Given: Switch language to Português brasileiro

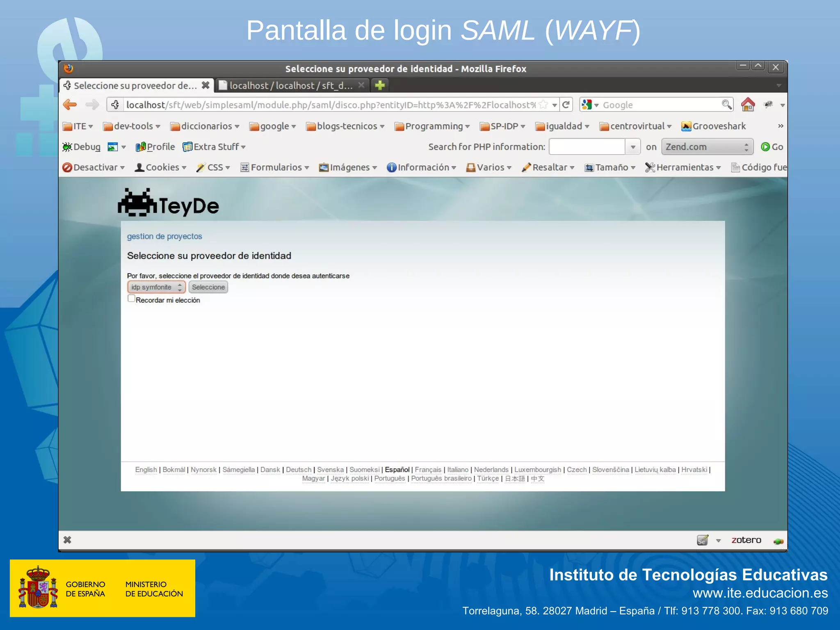Looking at the screenshot, I should click(x=441, y=479).
